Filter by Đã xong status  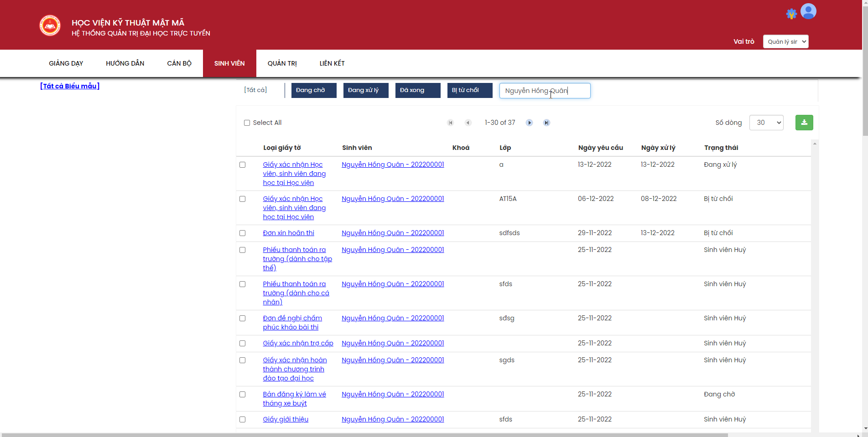tap(418, 90)
